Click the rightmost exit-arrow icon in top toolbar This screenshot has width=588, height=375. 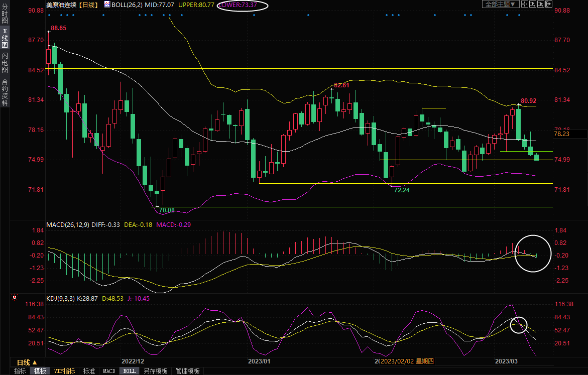point(550,4)
